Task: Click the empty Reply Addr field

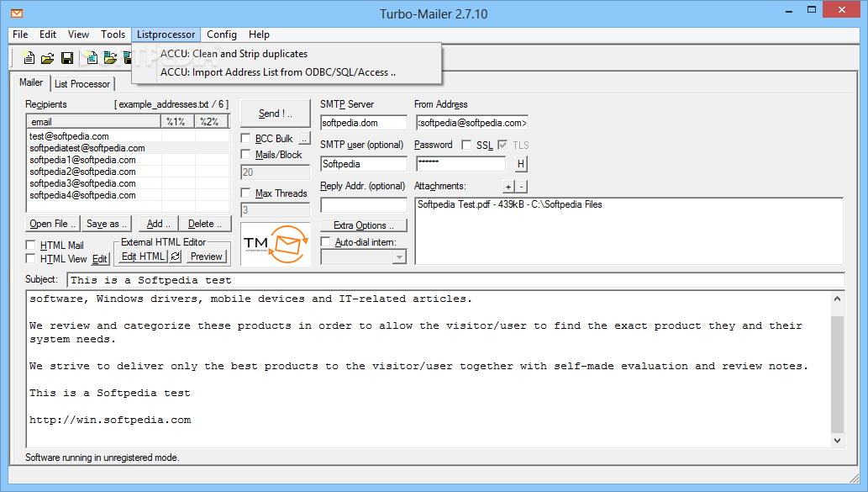Action: [x=364, y=205]
